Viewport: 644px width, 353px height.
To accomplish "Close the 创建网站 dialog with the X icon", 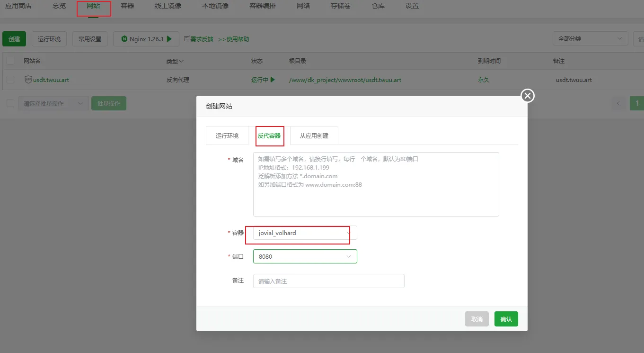I will (528, 96).
